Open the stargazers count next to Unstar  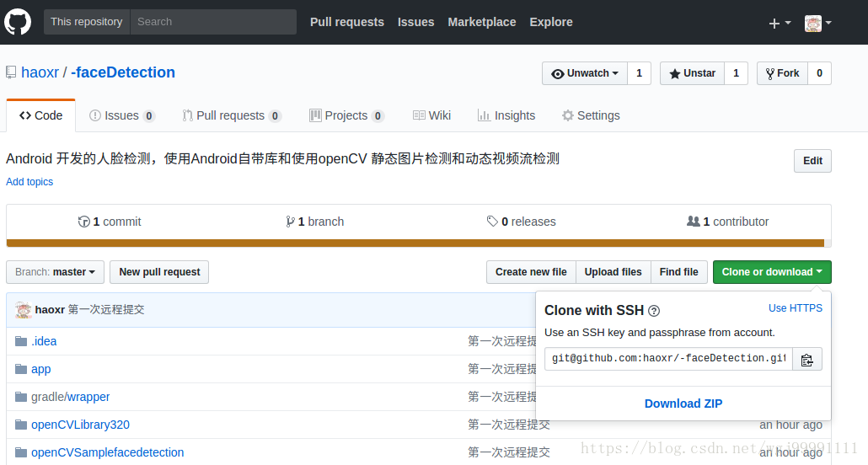[736, 73]
